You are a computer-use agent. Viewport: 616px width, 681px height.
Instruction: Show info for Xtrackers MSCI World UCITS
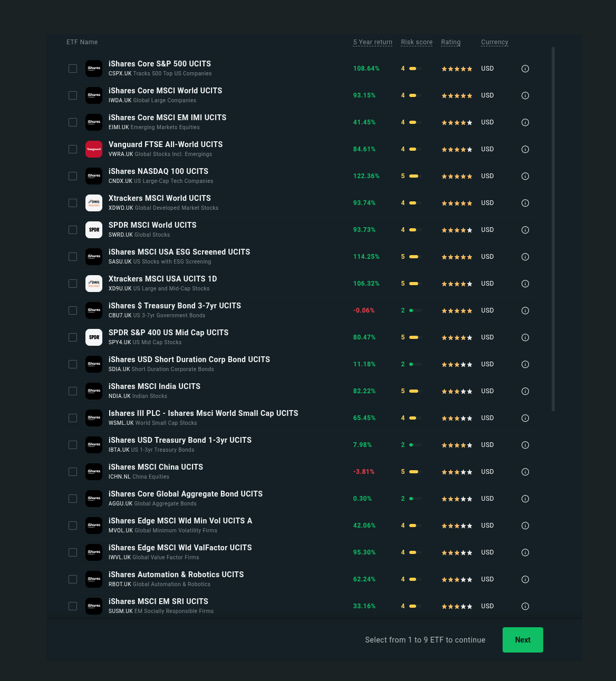[525, 203]
